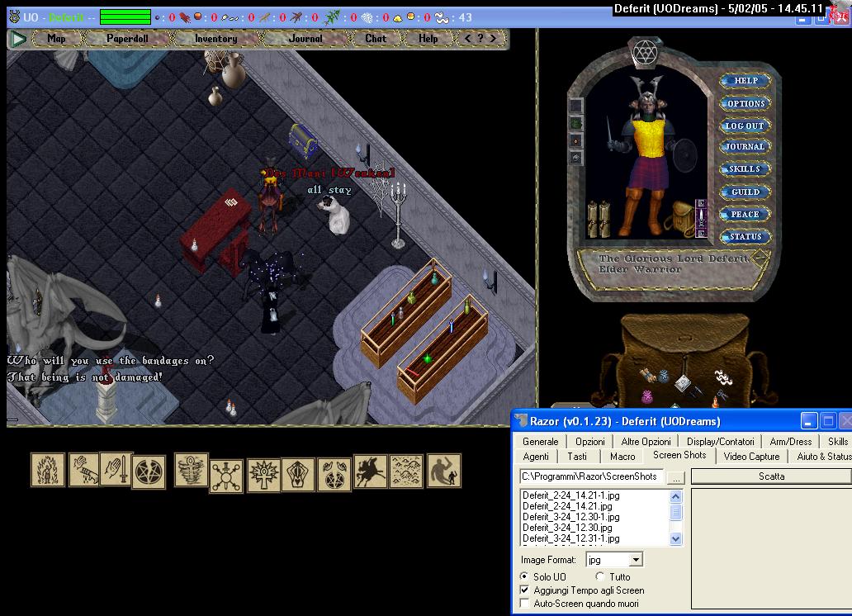This screenshot has height=616, width=852.
Task: Click the Razor title bar icon
Action: (521, 421)
